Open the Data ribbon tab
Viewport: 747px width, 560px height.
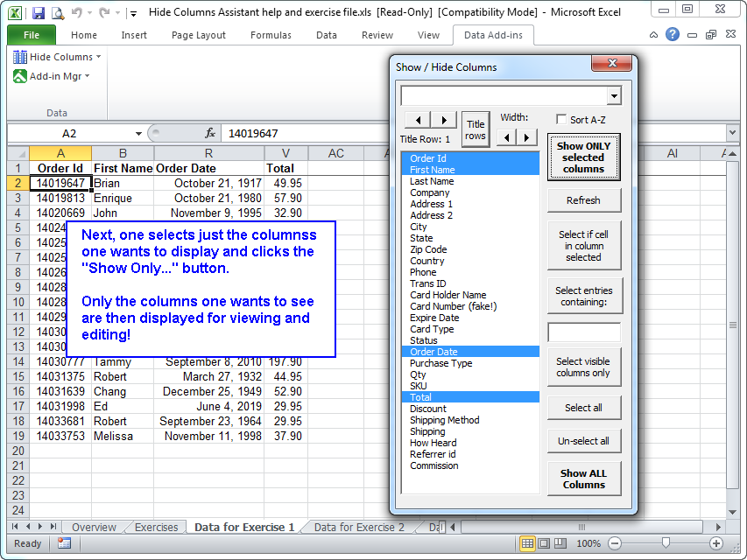(327, 35)
